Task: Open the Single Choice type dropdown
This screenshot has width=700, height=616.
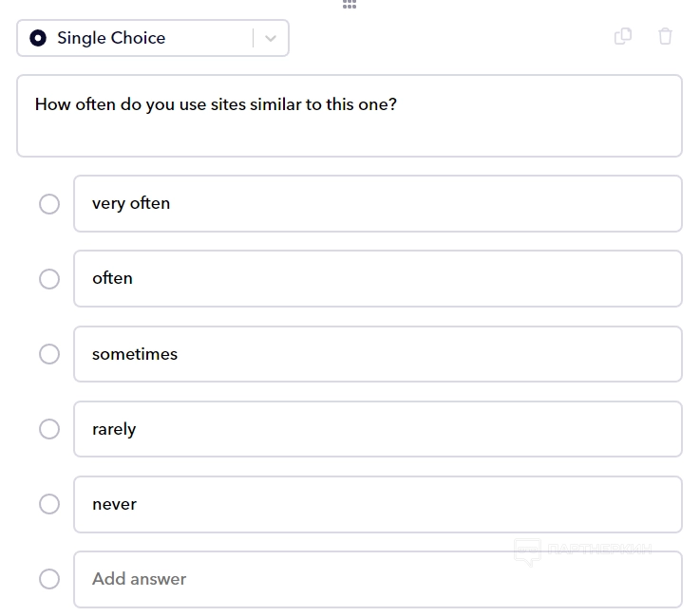Action: click(x=142, y=38)
